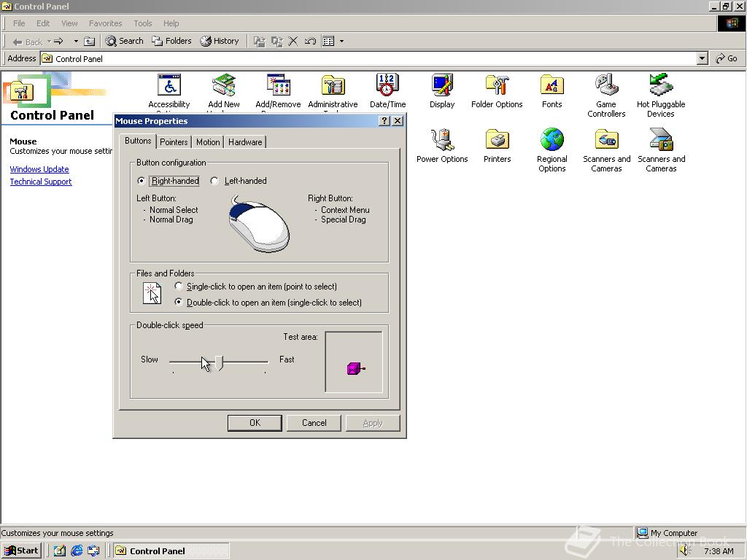Click the Views toolbar icon
This screenshot has width=747, height=560.
pos(328,42)
